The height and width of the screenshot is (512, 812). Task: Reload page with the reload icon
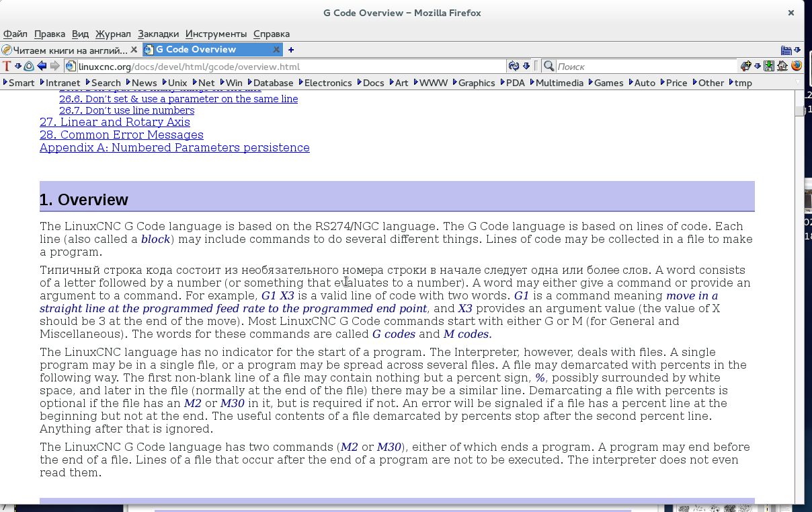coord(514,66)
